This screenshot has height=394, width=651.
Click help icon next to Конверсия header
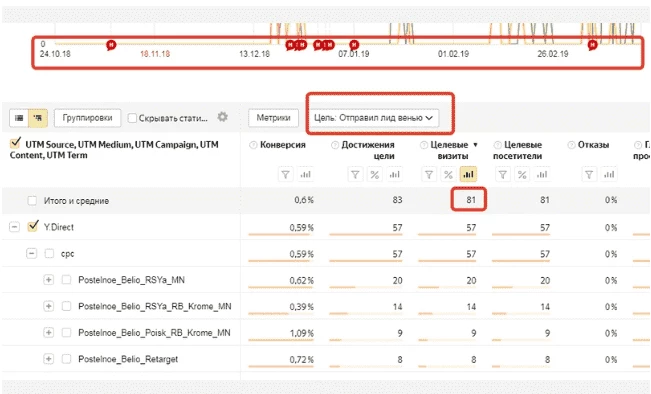click(253, 145)
